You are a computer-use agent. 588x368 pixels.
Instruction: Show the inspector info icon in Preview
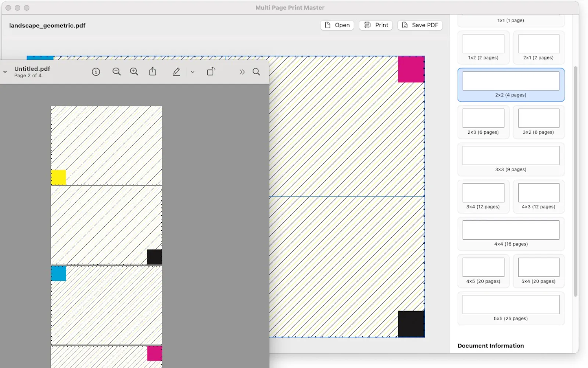pos(96,72)
